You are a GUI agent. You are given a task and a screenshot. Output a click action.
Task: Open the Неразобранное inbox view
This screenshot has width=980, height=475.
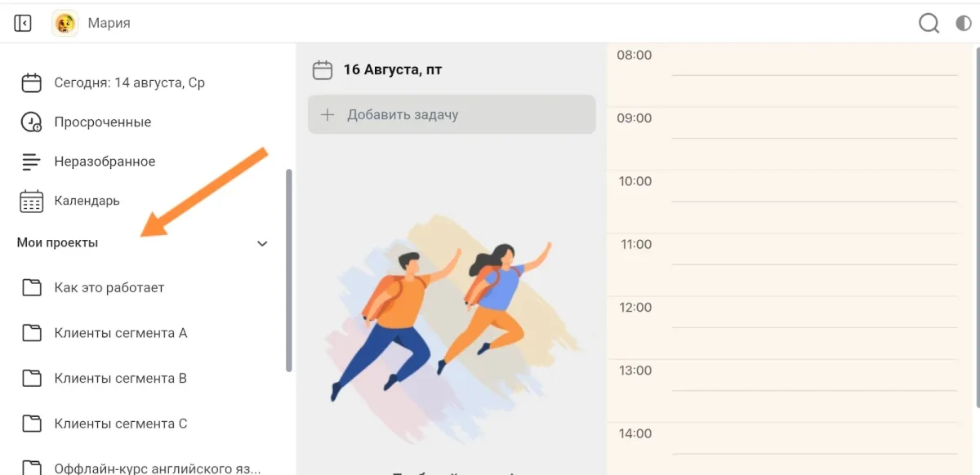point(105,162)
